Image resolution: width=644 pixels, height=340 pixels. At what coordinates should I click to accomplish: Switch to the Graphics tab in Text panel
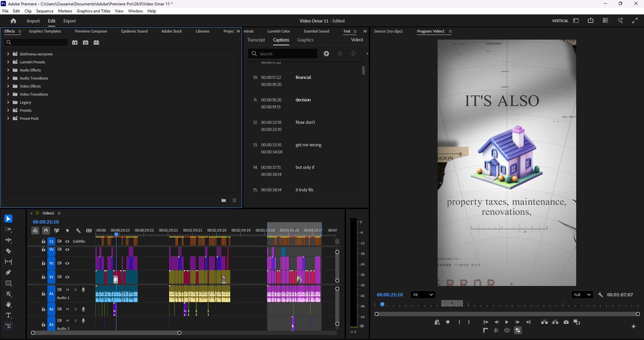pos(305,40)
